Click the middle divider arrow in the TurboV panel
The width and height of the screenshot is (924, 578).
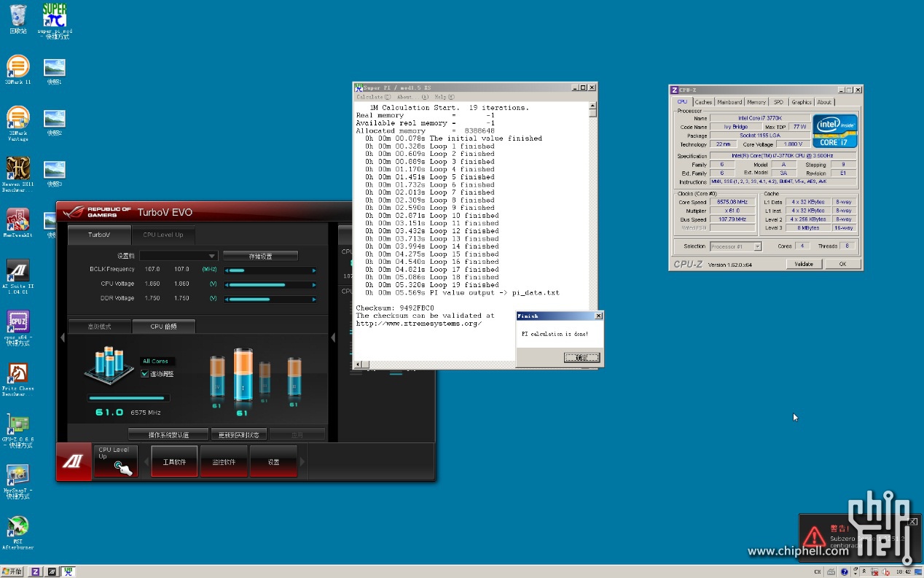click(x=333, y=337)
